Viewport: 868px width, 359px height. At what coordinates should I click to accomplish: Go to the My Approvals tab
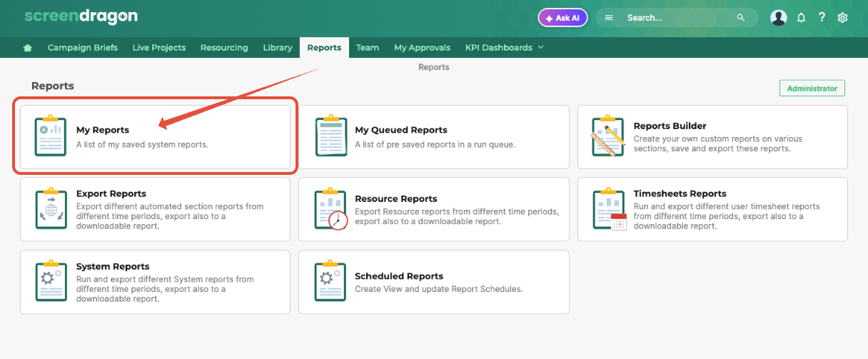422,48
